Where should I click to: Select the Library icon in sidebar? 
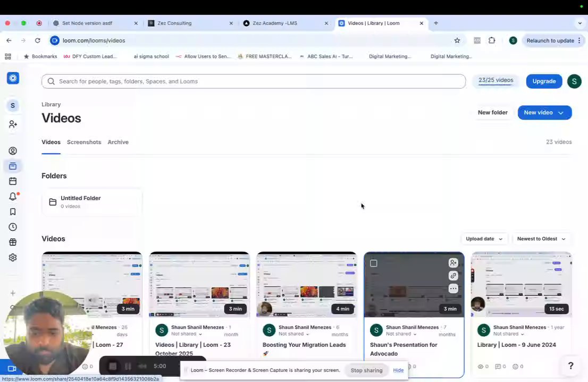[13, 166]
